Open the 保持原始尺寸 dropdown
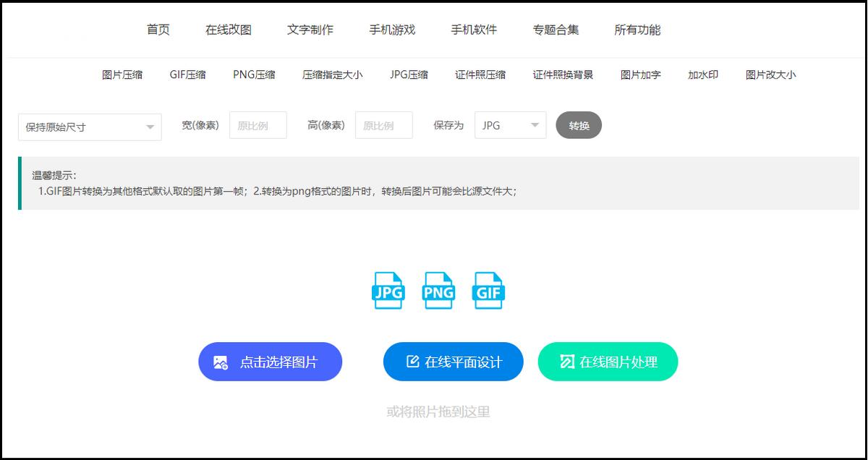This screenshot has height=460, width=868. tap(90, 125)
